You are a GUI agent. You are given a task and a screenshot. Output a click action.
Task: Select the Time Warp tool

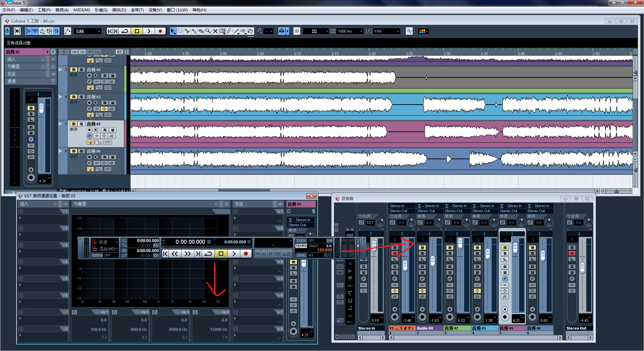pyautogui.click(x=222, y=31)
